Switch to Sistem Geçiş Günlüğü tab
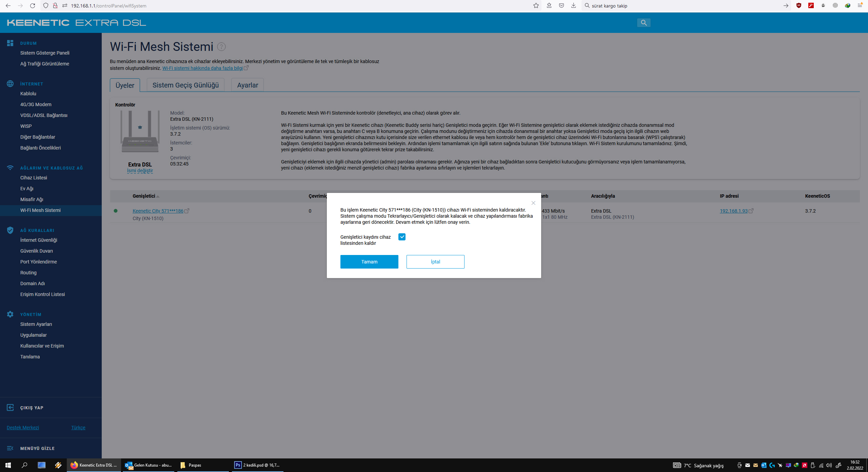Screen dimensions: 868x472 (x=185, y=85)
